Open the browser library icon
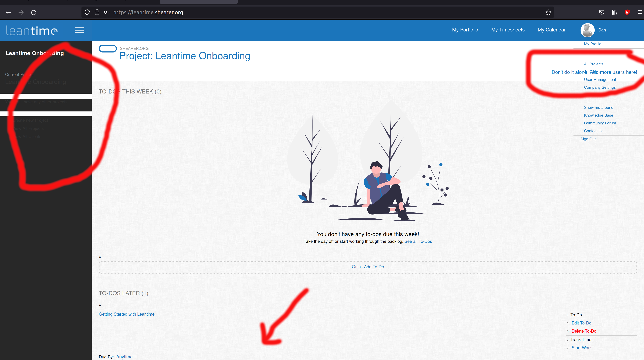The height and width of the screenshot is (360, 644). pyautogui.click(x=614, y=12)
